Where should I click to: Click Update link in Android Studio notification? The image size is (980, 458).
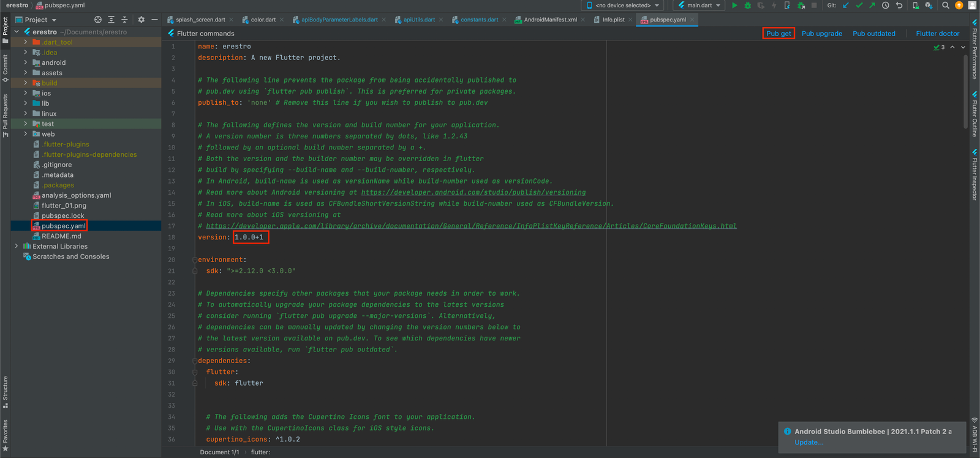(809, 442)
